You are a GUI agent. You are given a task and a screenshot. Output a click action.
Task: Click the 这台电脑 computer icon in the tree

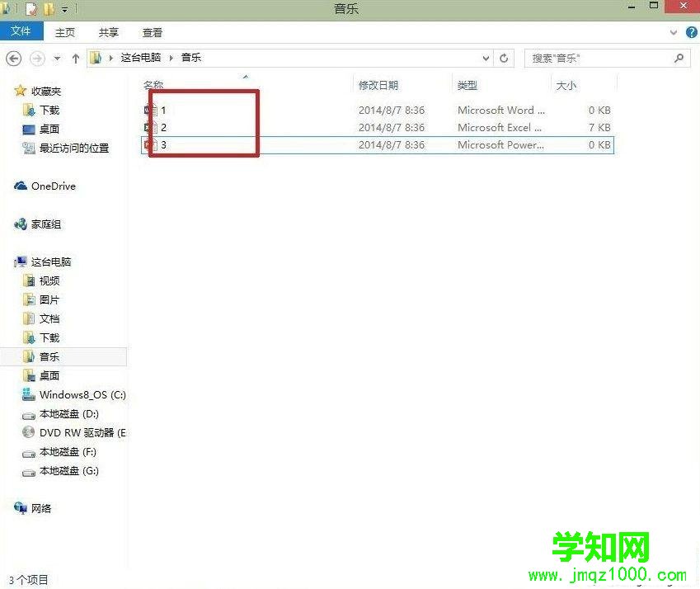click(x=21, y=262)
